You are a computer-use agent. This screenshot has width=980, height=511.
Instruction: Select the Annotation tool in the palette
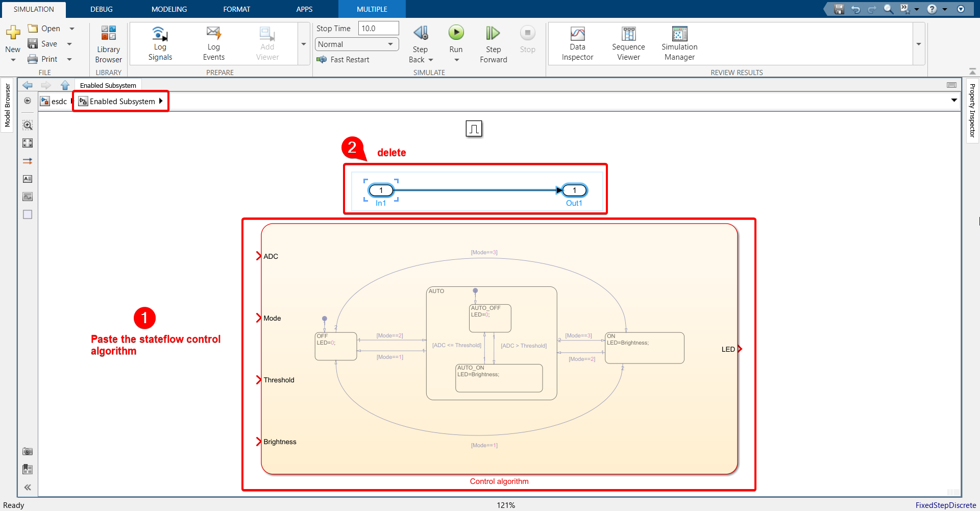click(x=28, y=179)
